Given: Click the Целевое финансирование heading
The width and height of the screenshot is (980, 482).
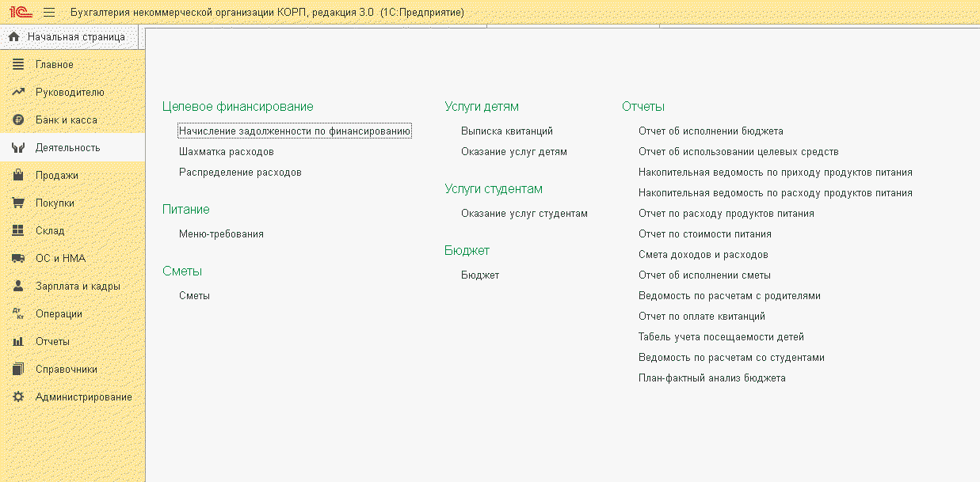Looking at the screenshot, I should 238,106.
